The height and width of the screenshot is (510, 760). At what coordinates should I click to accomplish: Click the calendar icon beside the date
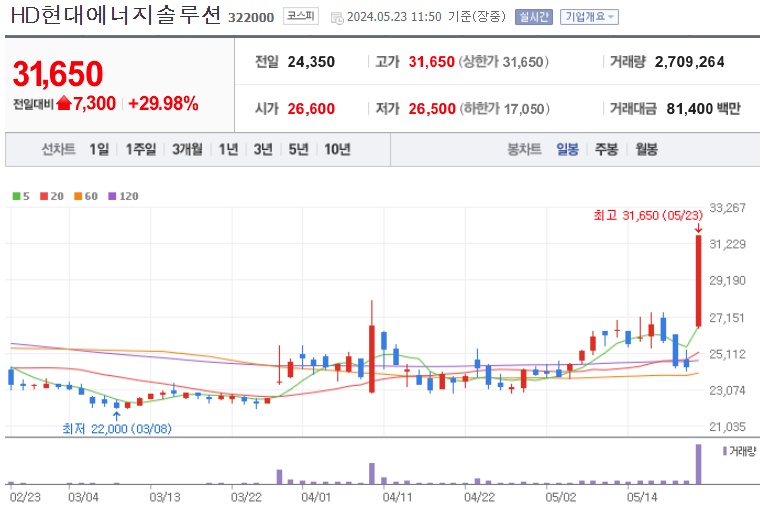click(x=337, y=18)
